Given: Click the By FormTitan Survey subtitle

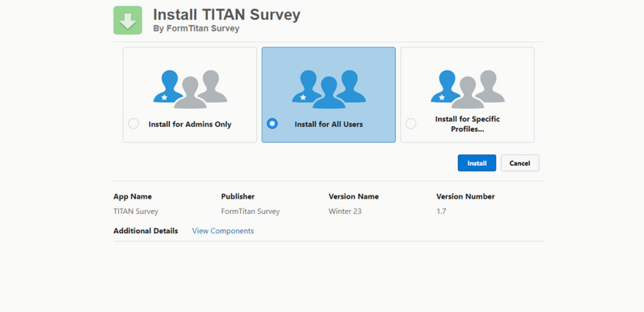Looking at the screenshot, I should pyautogui.click(x=196, y=29).
